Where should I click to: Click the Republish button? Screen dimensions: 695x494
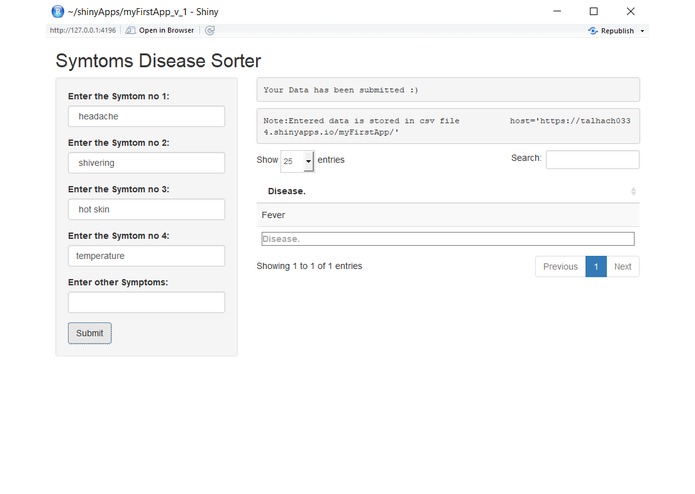click(x=611, y=31)
